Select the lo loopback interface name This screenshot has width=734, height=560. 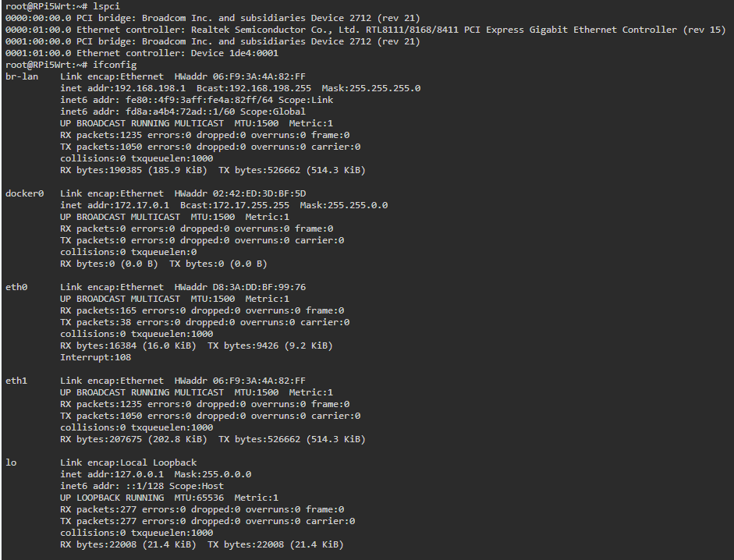click(11, 463)
